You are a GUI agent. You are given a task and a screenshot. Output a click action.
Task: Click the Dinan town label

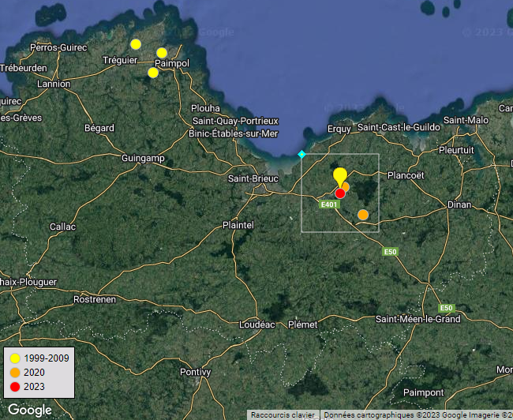pos(459,204)
